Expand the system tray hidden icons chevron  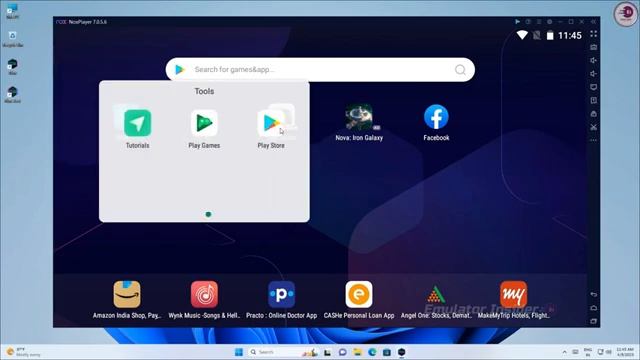[x=564, y=352]
